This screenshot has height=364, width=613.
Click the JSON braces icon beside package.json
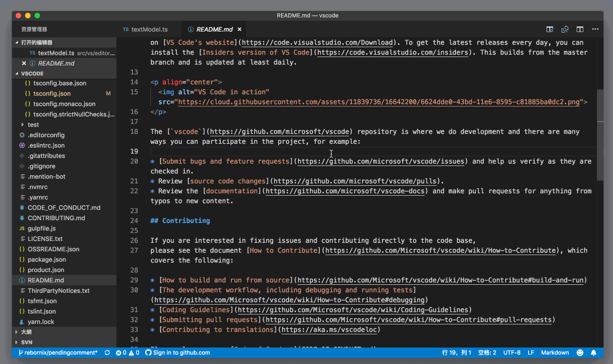pos(22,259)
